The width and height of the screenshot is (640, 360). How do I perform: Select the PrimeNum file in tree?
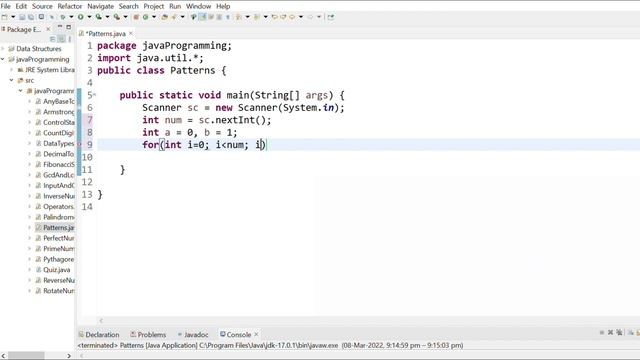[x=55, y=249]
